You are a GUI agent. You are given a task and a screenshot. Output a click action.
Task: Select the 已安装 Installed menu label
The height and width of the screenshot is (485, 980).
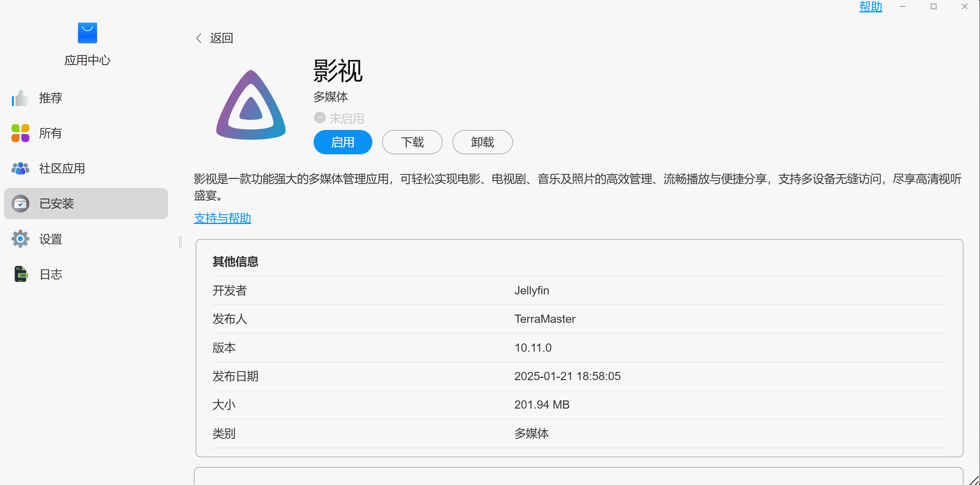click(x=57, y=204)
